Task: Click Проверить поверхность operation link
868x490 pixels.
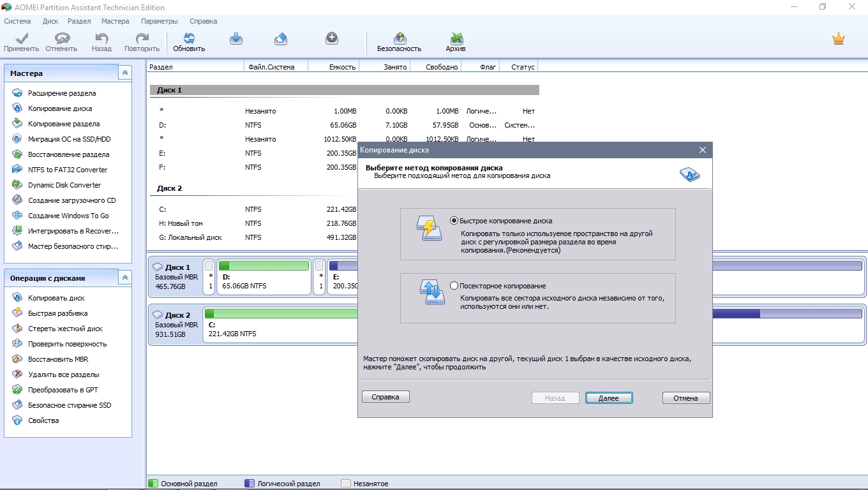Action: (x=68, y=344)
